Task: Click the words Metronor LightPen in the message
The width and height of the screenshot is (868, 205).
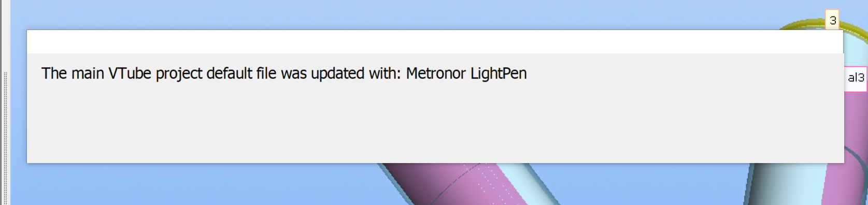Action: [466, 74]
